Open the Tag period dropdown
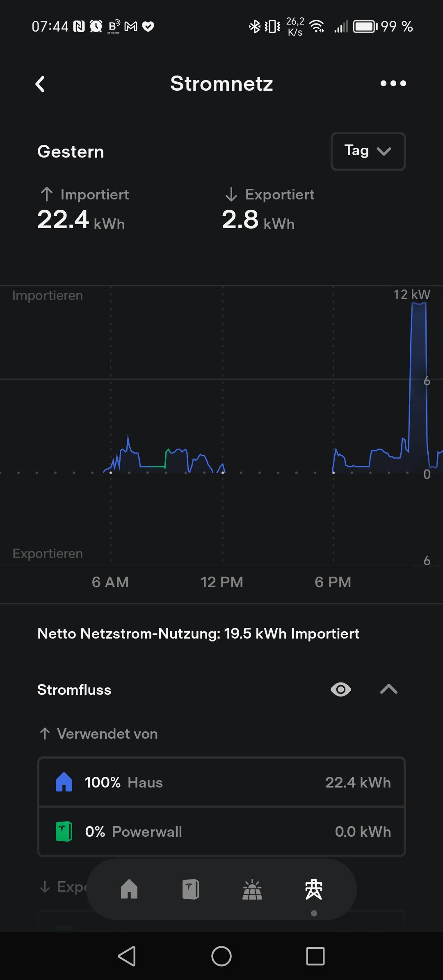This screenshot has height=980, width=443. [368, 151]
